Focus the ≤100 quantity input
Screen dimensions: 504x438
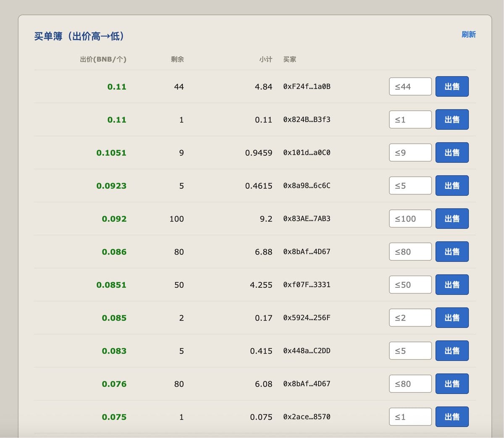coord(410,219)
